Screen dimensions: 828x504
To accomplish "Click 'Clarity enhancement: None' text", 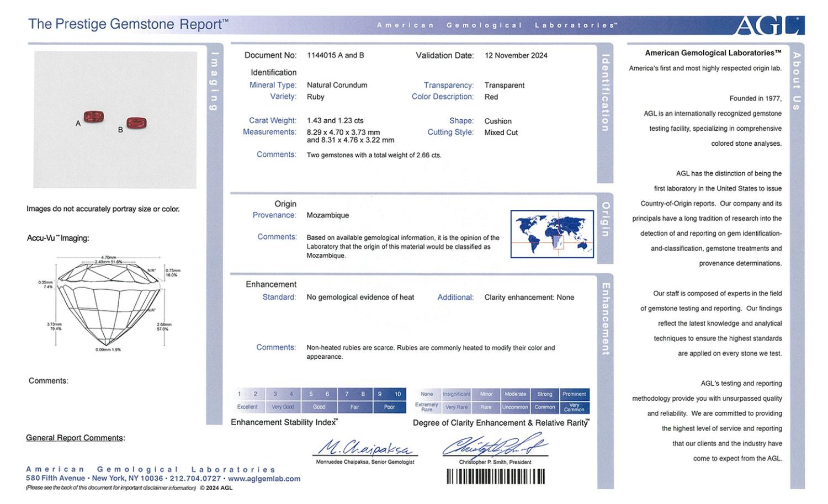I will [x=529, y=297].
